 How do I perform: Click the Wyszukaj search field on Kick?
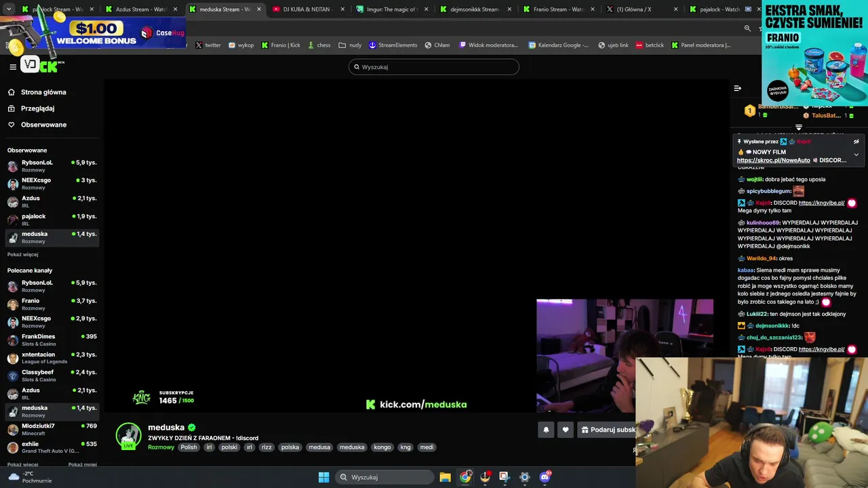point(434,67)
